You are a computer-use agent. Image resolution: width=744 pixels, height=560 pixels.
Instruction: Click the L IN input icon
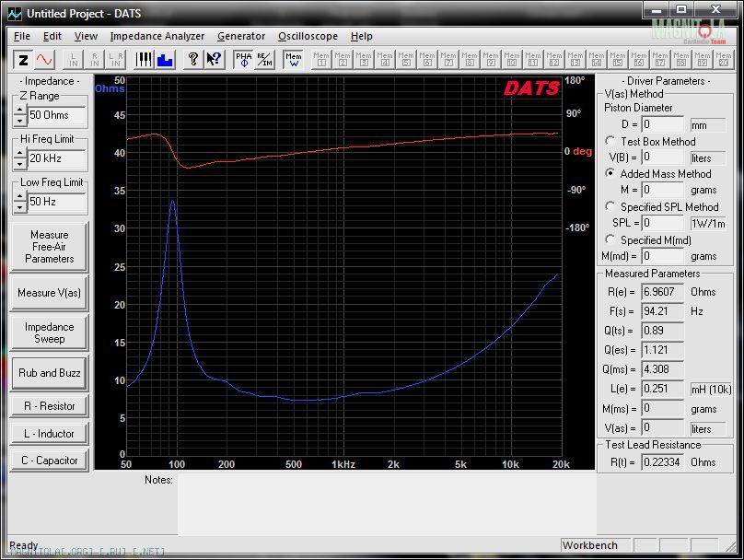(x=74, y=60)
